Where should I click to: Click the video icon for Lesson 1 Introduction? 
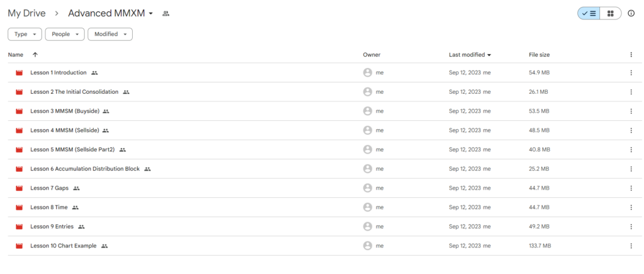coord(19,73)
